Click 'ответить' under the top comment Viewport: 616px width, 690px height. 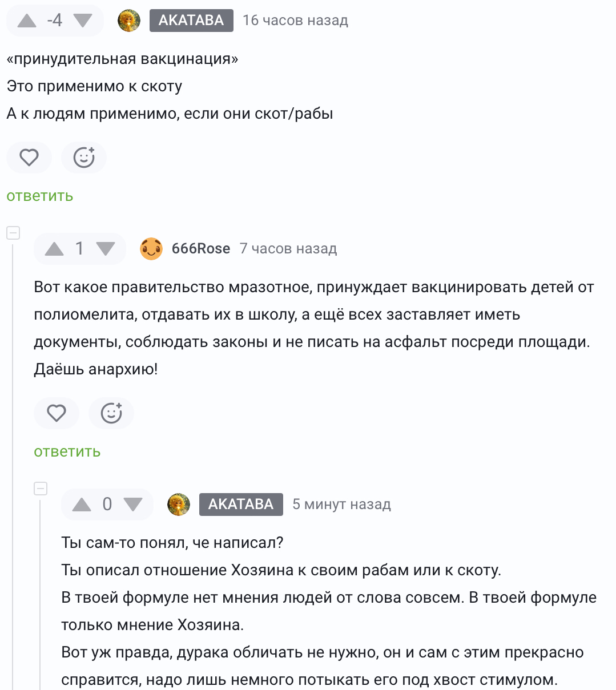tap(40, 196)
